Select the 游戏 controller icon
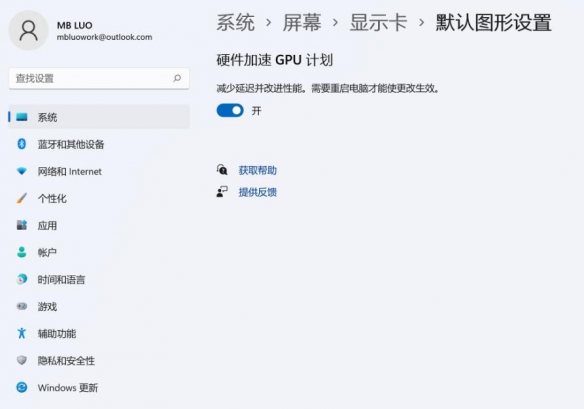Image resolution: width=584 pixels, height=409 pixels. [22, 306]
